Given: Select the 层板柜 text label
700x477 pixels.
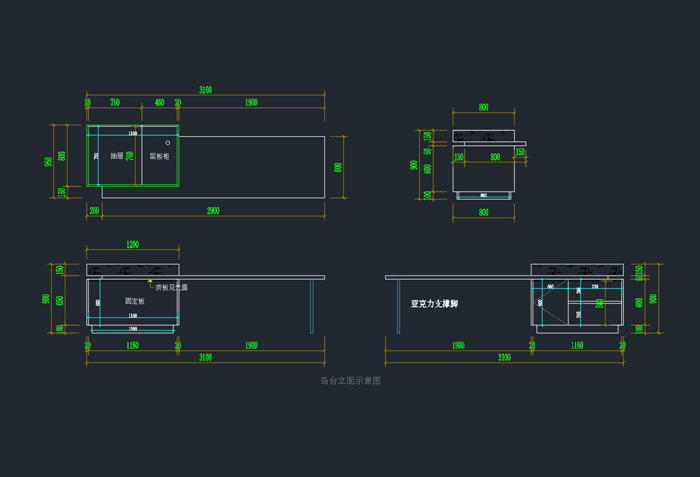Looking at the screenshot, I should pos(160,156).
